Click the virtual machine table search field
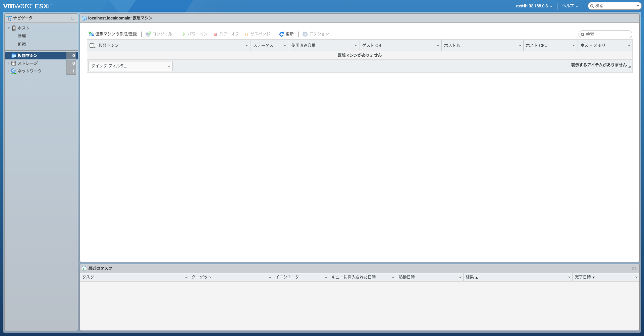Viewport: 644px width, 336px height. coord(605,35)
